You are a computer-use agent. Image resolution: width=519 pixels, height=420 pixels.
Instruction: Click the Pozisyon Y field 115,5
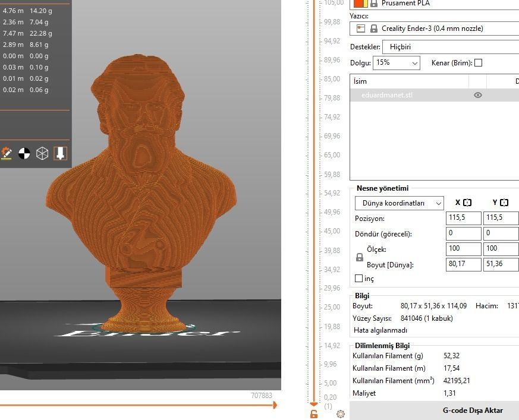point(501,218)
